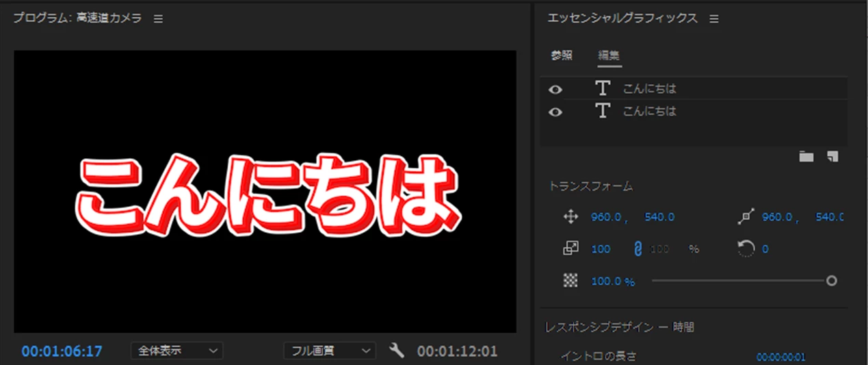
Task: Click the anchor point X value 960.0
Action: coord(777,217)
